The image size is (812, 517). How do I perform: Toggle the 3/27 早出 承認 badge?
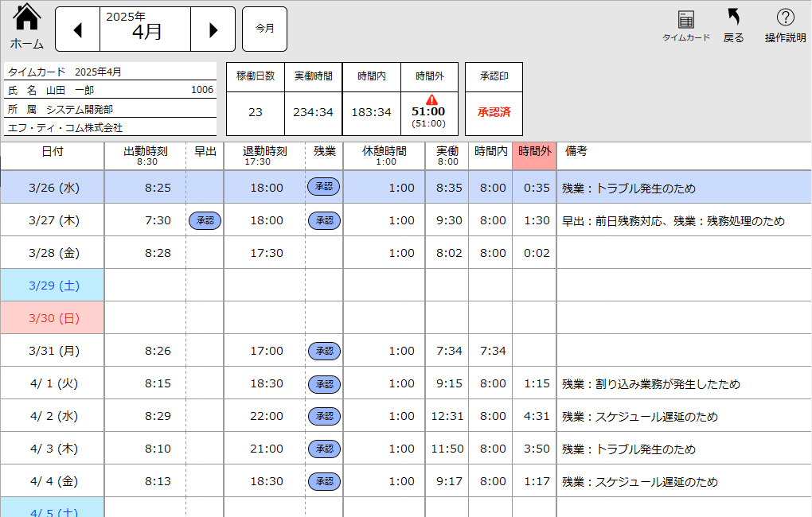(205, 220)
